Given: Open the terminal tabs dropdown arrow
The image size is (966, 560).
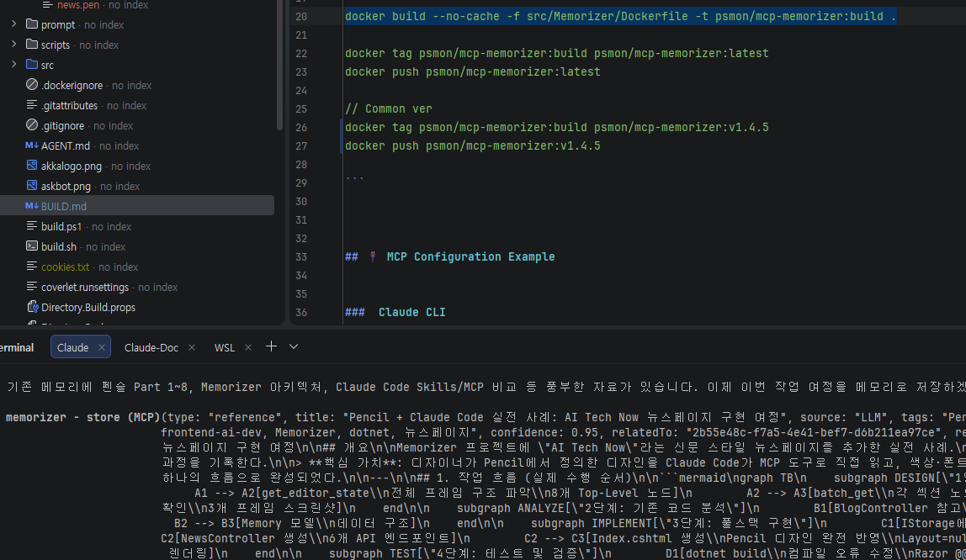Looking at the screenshot, I should 294,346.
